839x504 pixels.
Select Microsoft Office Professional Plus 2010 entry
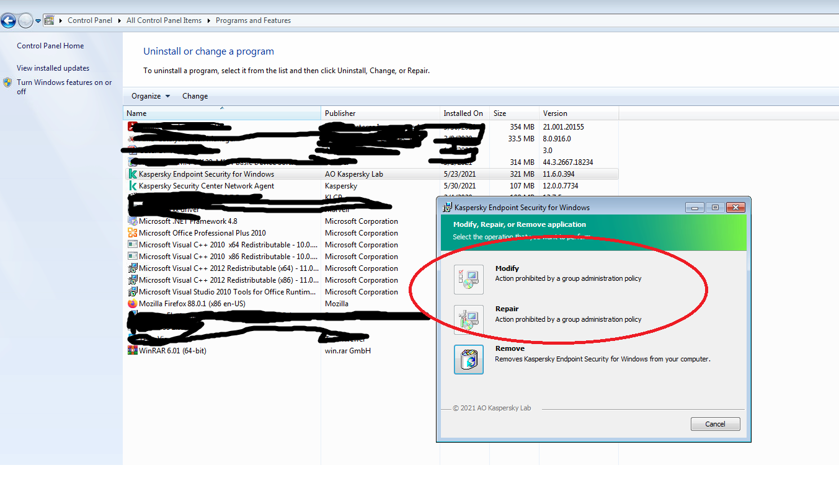pos(202,233)
